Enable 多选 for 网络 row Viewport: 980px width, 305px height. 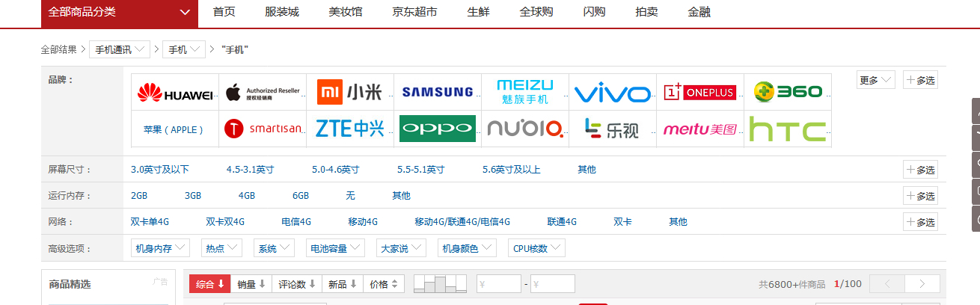[x=920, y=222]
